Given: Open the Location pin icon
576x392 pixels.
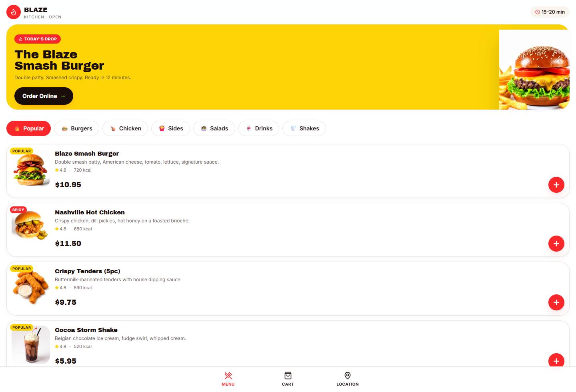Looking at the screenshot, I should coord(348,376).
